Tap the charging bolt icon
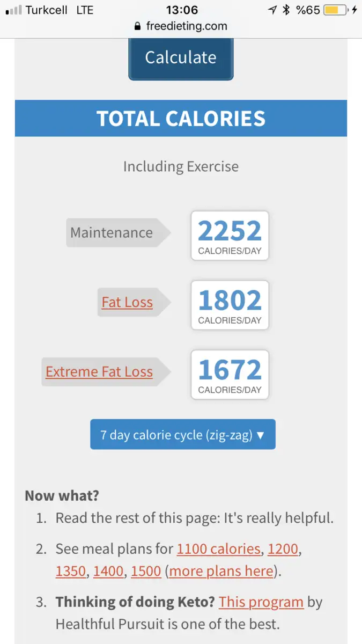Screen dimensions: 362x644 coord(354,10)
